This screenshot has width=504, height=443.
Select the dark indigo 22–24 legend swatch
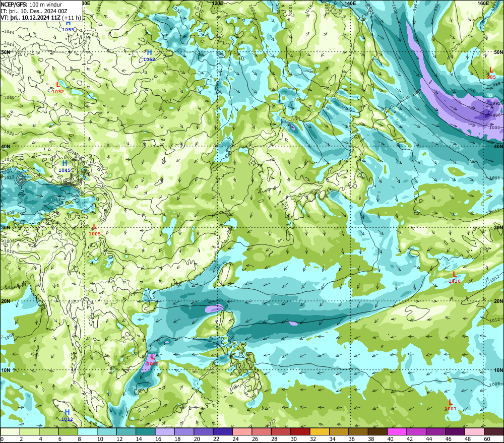click(x=223, y=431)
